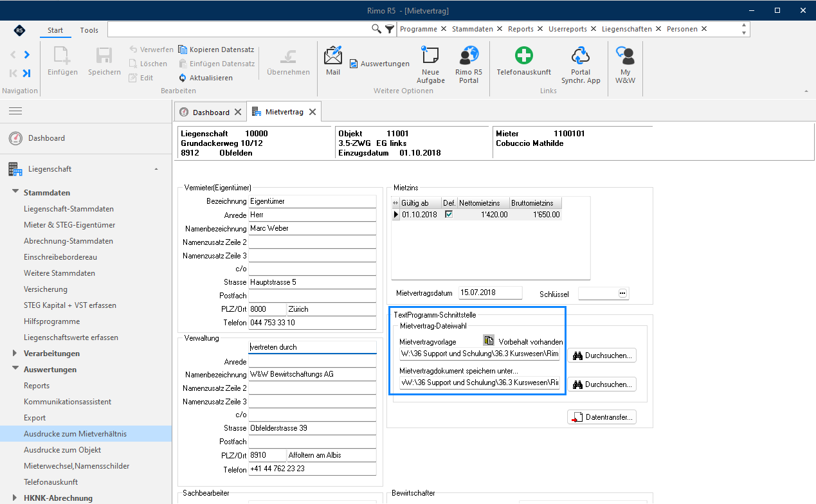Image resolution: width=816 pixels, height=504 pixels.
Task: Expand the Verarbeitungen tree section
Action: coord(15,353)
